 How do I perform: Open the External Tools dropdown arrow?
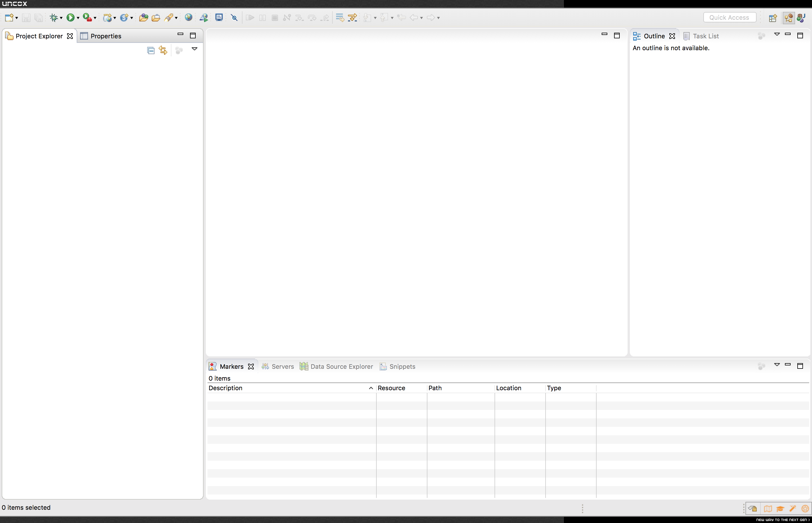pyautogui.click(x=95, y=18)
